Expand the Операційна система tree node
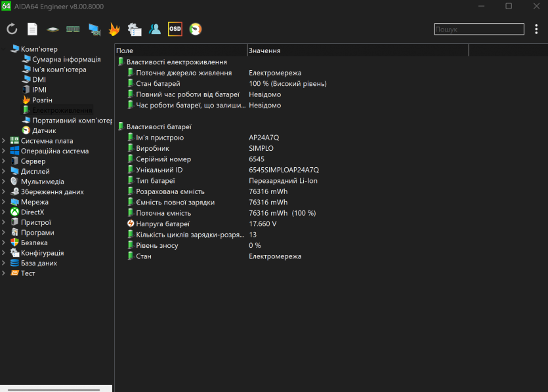548x392 pixels. (x=4, y=151)
